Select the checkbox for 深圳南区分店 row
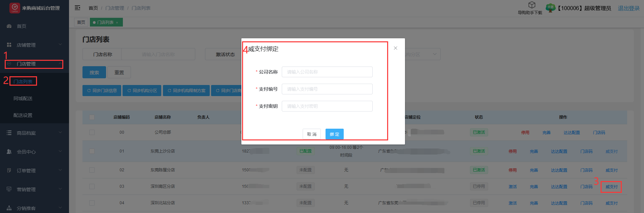Screen dimensions: 644x213 (x=92, y=186)
